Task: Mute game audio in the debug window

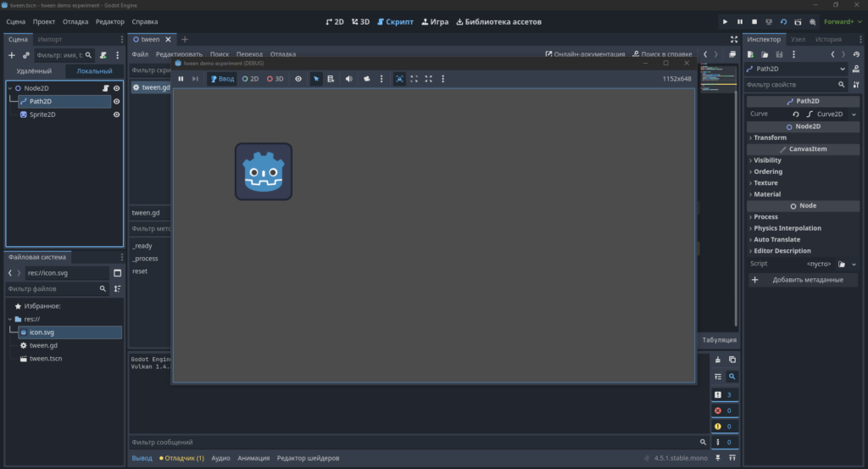Action: coord(348,79)
